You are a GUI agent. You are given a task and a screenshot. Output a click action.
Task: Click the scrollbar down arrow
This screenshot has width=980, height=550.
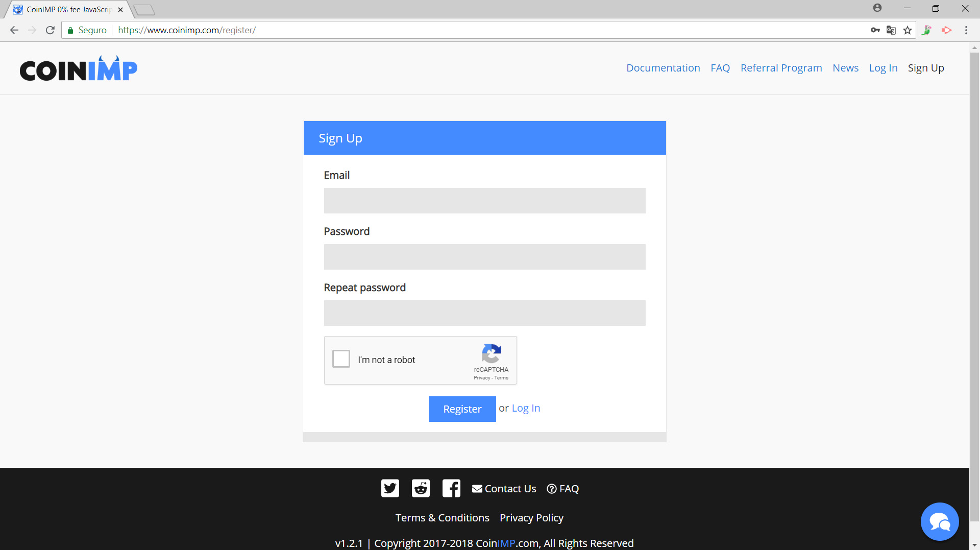pos(974,545)
